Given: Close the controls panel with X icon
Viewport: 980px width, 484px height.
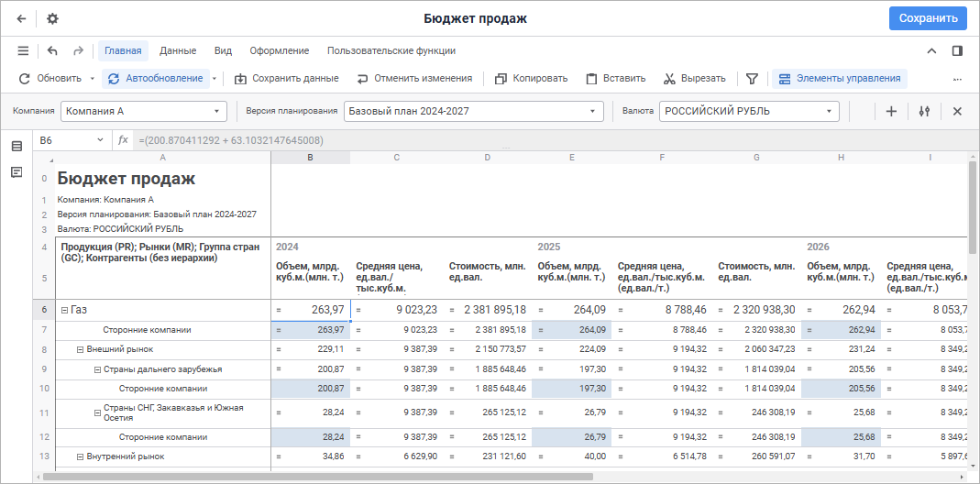Looking at the screenshot, I should tap(957, 111).
